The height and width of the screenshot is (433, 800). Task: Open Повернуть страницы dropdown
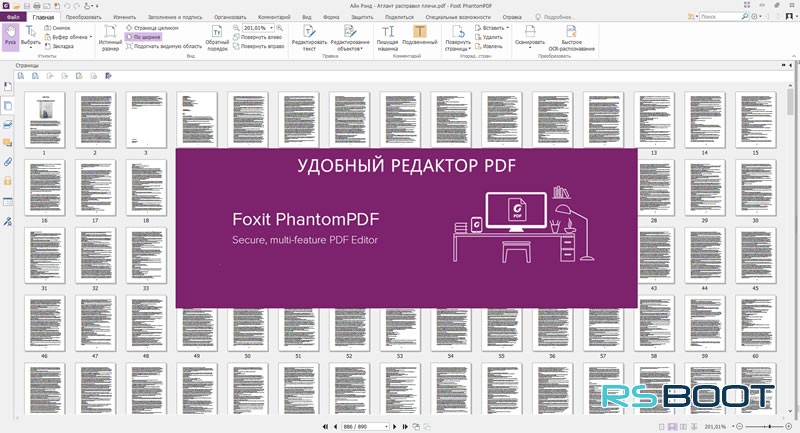point(458,38)
